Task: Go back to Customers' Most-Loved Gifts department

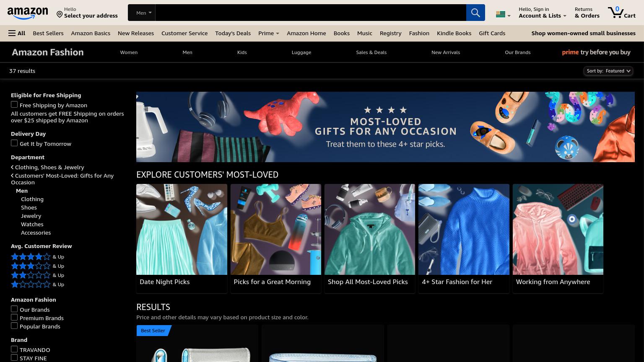Action: click(x=62, y=179)
